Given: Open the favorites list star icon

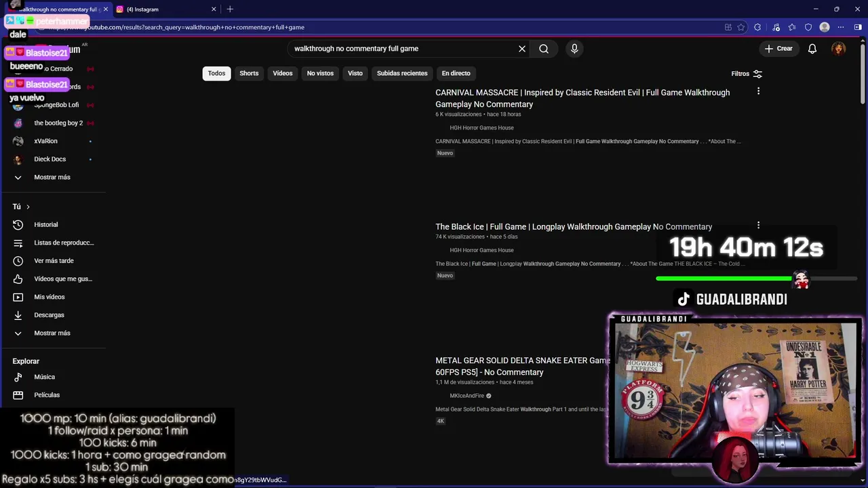Looking at the screenshot, I should [792, 27].
